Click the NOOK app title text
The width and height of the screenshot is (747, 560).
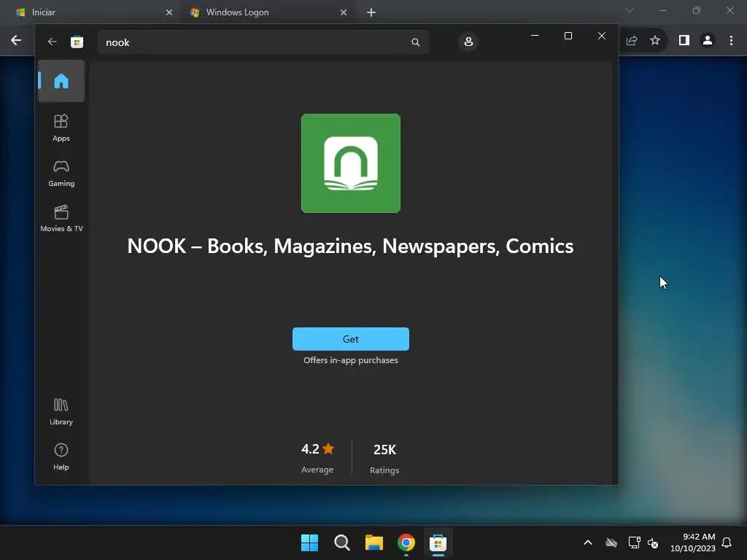point(350,246)
